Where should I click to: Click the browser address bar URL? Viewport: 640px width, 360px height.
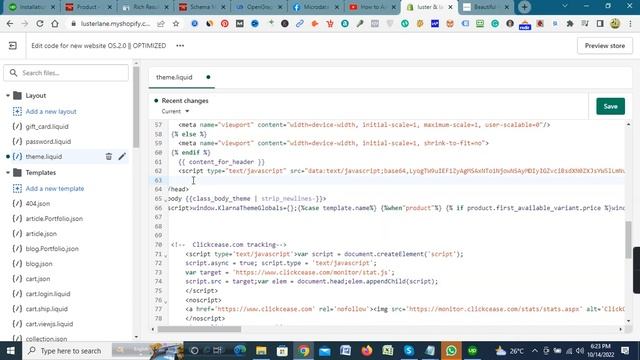tap(115, 24)
